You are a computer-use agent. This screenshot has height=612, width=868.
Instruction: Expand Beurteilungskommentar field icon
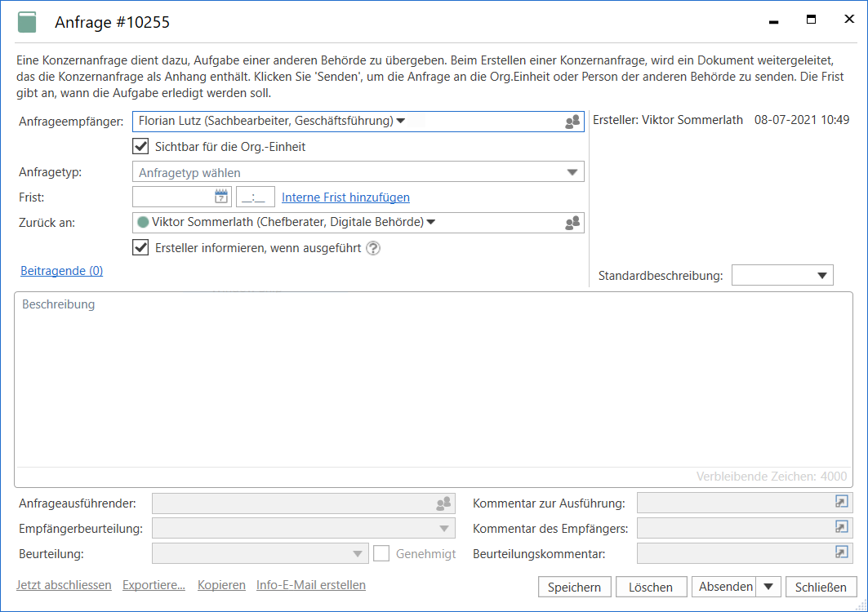(x=841, y=553)
